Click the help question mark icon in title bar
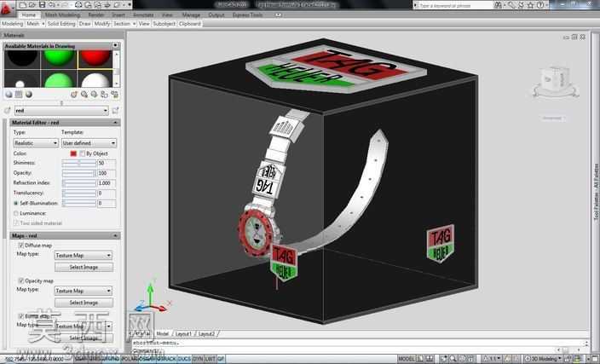600x364 pixels. pos(540,5)
